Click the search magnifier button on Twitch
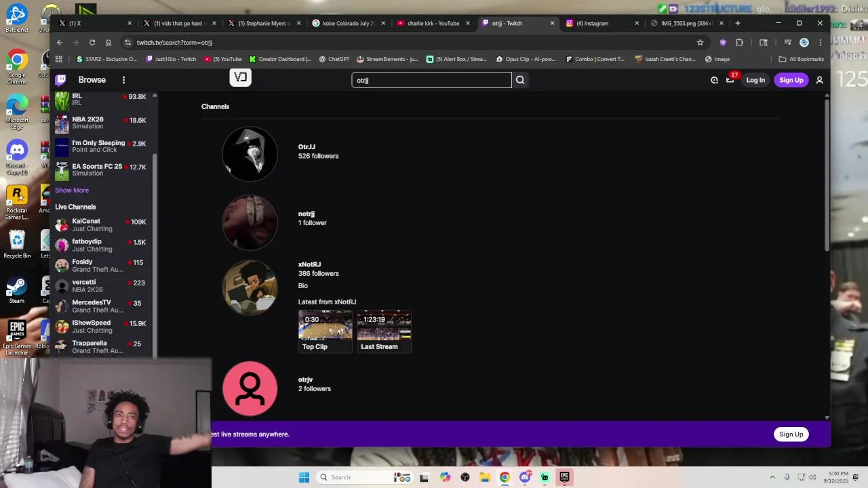Viewport: 868px width, 488px height. click(520, 80)
